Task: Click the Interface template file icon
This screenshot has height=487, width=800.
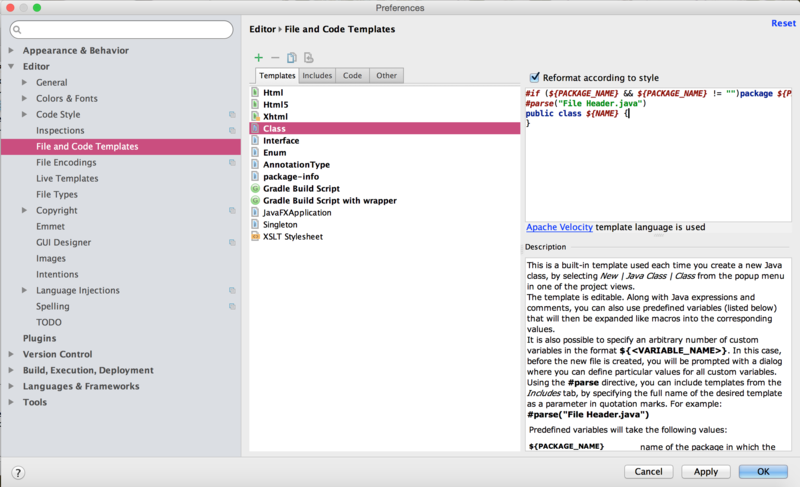Action: click(255, 140)
